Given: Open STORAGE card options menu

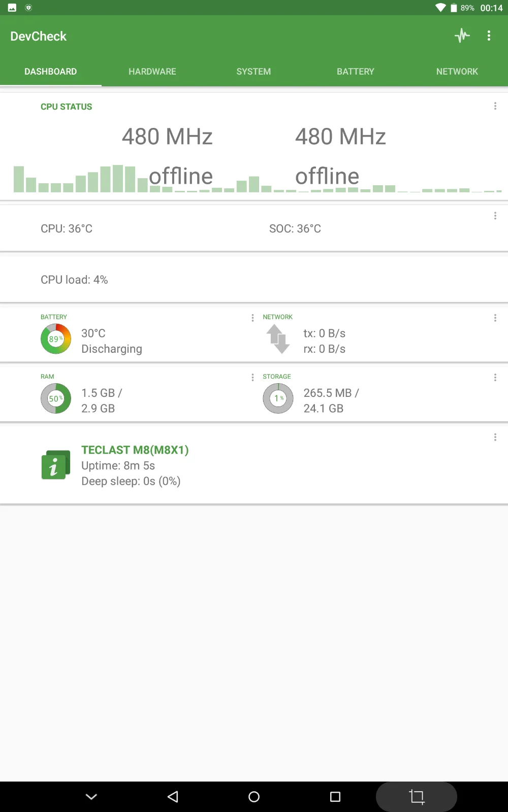Looking at the screenshot, I should 495,377.
